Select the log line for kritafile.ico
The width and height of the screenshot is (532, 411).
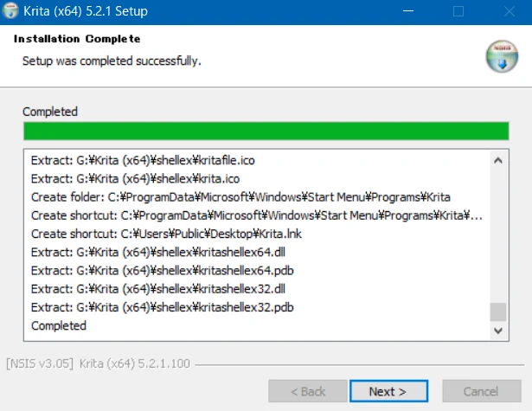click(143, 161)
